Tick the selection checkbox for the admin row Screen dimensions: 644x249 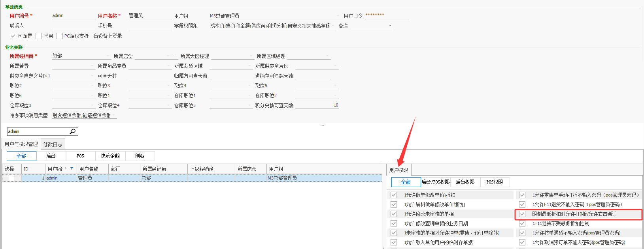tap(12, 178)
